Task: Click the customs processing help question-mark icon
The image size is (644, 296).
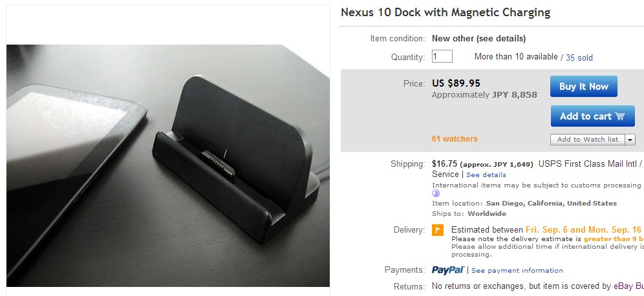Action: pyautogui.click(x=436, y=193)
